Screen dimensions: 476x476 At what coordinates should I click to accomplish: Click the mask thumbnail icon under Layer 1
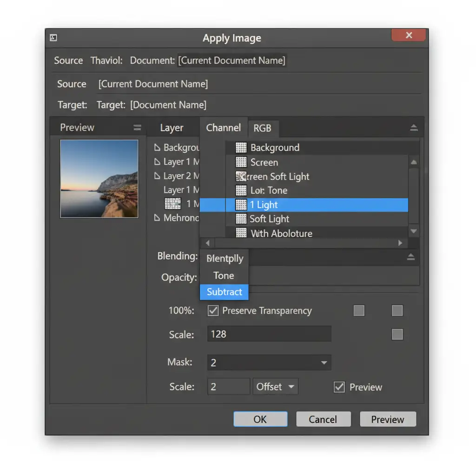pyautogui.click(x=173, y=204)
